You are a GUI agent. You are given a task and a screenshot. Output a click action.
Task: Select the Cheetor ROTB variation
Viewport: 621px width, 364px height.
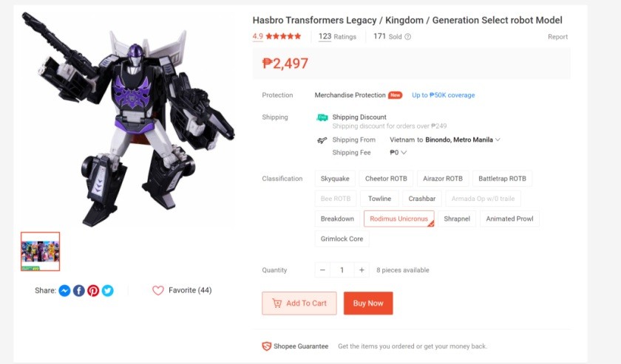[386, 179]
